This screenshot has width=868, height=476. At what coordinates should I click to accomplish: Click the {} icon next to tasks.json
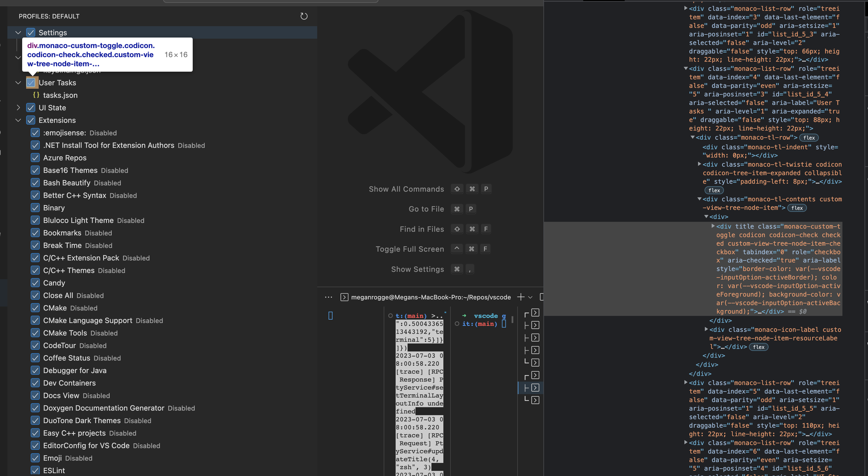pyautogui.click(x=36, y=95)
